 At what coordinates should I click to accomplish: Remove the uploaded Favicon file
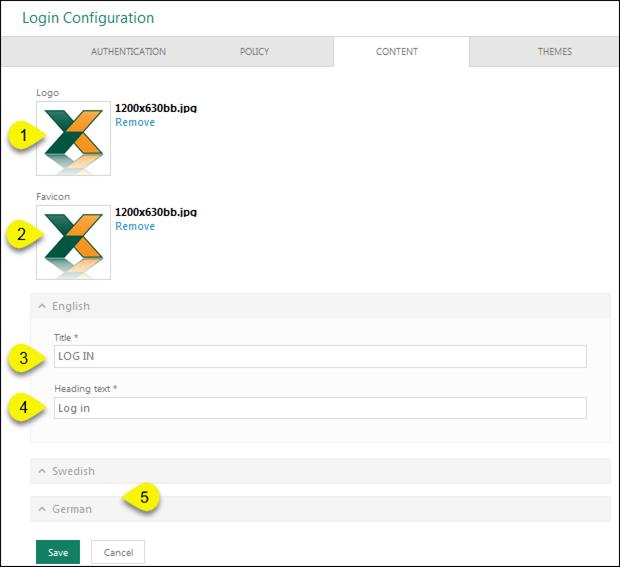click(135, 226)
